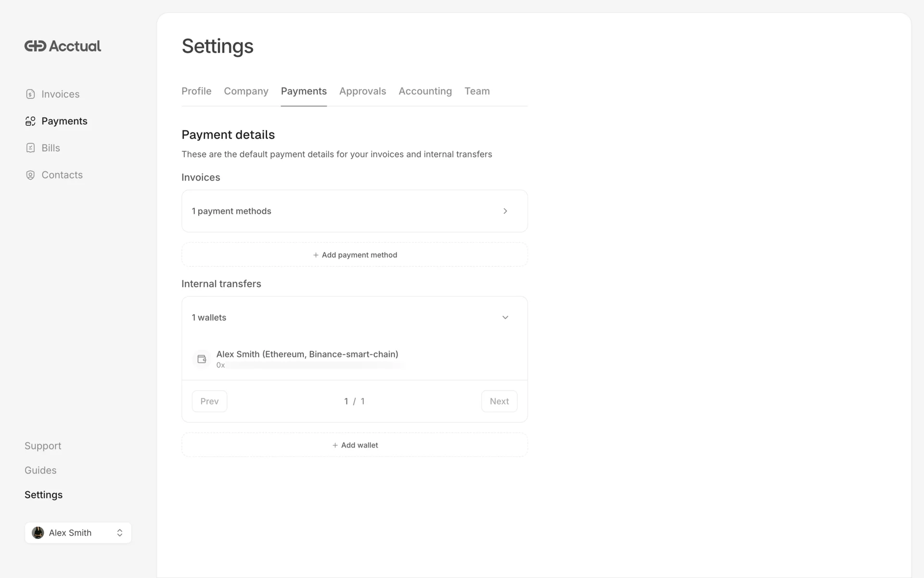Open the Approvals tab
924x578 pixels.
[x=362, y=91]
